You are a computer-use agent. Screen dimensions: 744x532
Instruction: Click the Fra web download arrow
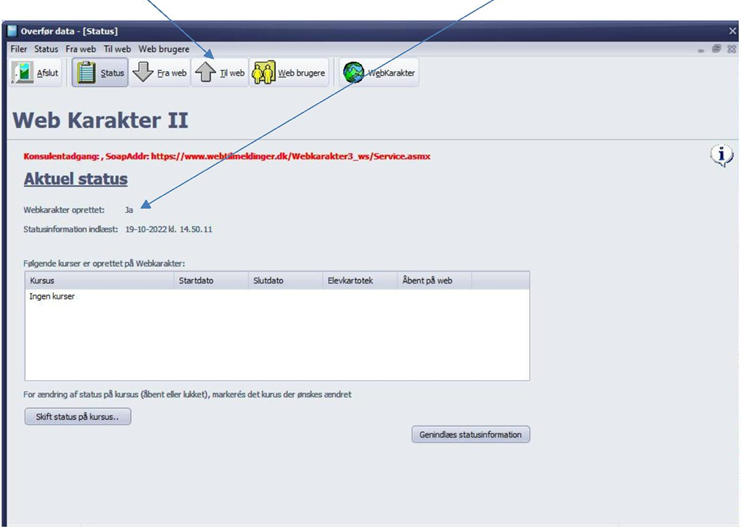[142, 72]
